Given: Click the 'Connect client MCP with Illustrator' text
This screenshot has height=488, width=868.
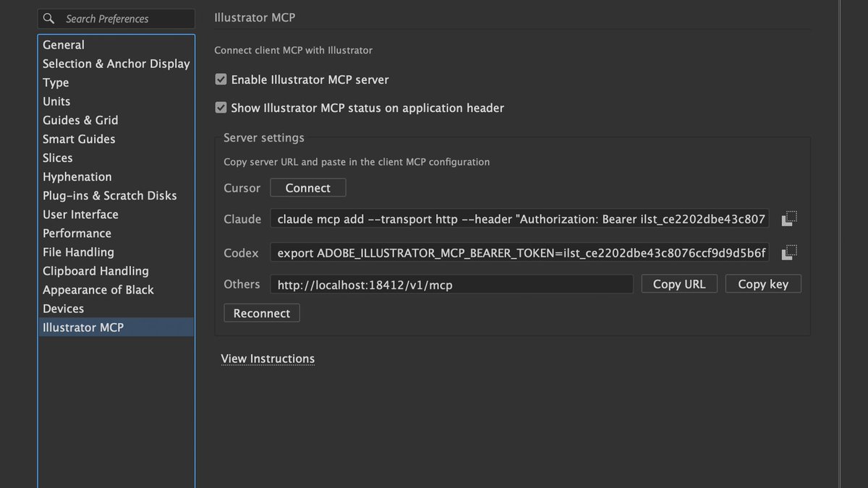Looking at the screenshot, I should tap(294, 51).
